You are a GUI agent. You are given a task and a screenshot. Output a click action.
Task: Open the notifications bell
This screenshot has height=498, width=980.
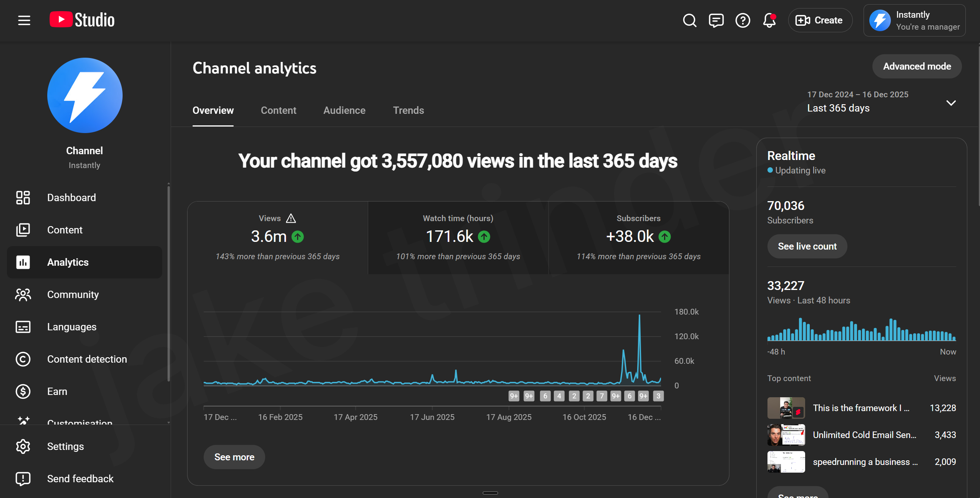[769, 20]
